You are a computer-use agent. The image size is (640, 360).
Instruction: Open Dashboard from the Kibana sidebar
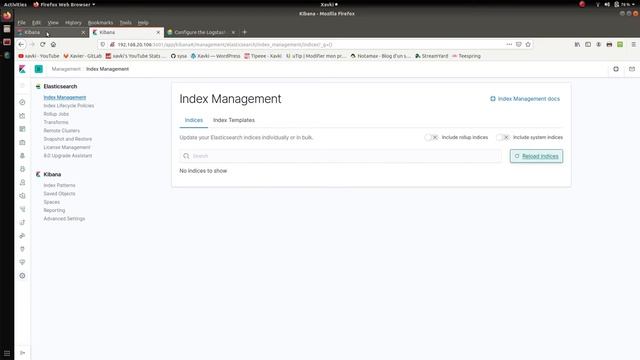(x=22, y=129)
